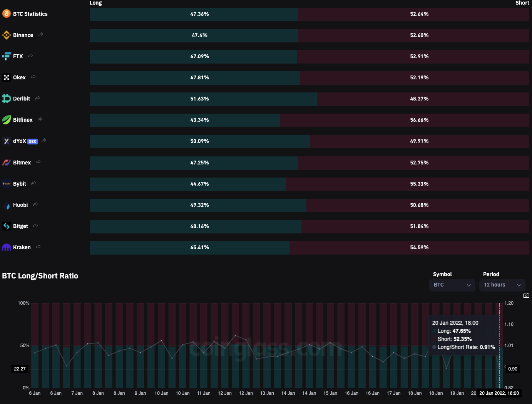Click Bitfinex's 56.66% short bar value
The image size is (532, 404).
point(419,120)
